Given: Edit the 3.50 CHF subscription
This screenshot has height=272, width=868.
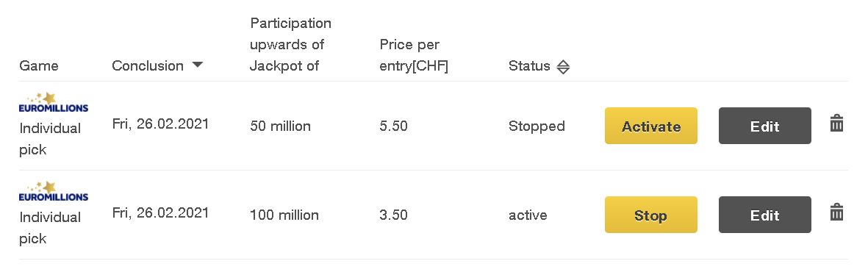Looking at the screenshot, I should click(x=765, y=215).
